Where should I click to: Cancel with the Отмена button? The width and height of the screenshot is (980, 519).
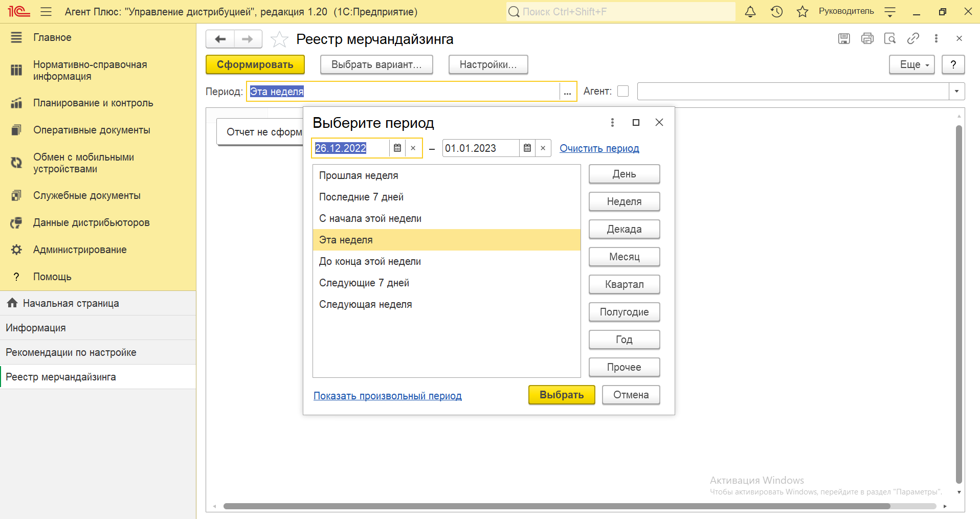tap(631, 395)
